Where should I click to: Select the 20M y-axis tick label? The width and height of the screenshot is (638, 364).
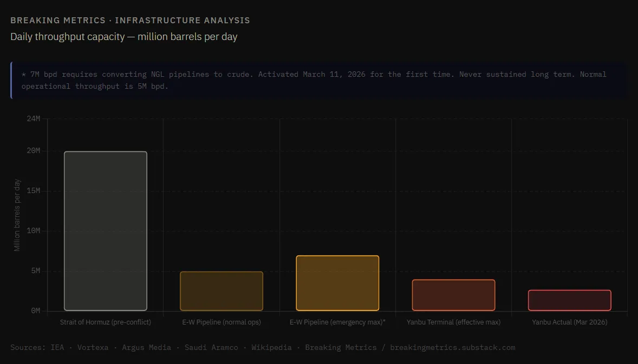[x=33, y=150]
